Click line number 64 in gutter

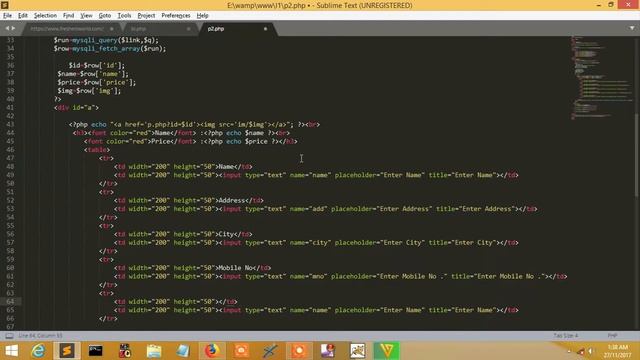(x=10, y=301)
